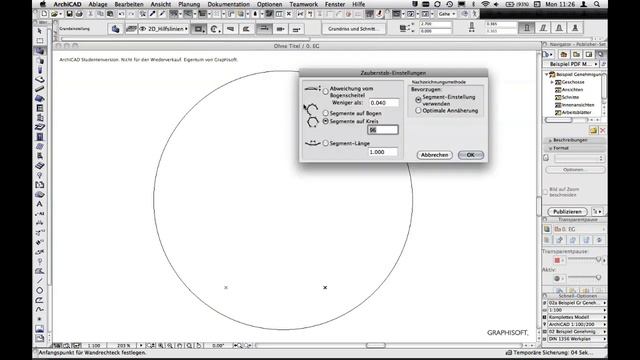The height and width of the screenshot is (360, 640).
Task: Click the New document toolbar icon
Action: pos(44,14)
